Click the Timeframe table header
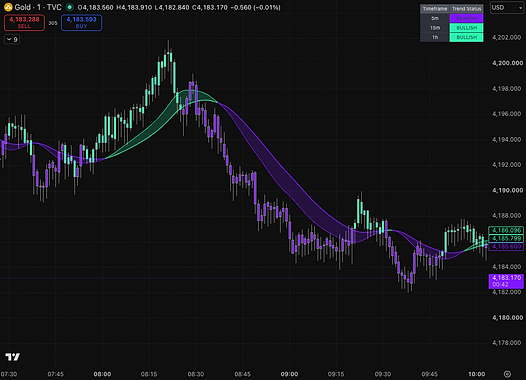526x380 pixels. coord(435,9)
